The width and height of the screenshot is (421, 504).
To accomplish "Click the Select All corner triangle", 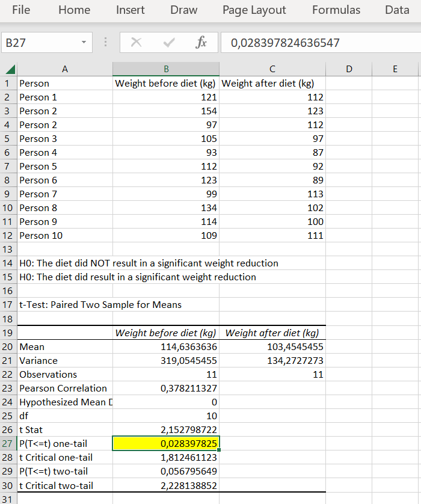I will point(8,69).
